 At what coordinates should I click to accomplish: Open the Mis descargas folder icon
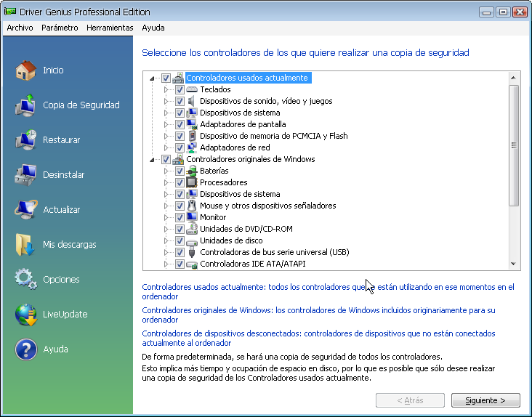(x=25, y=244)
